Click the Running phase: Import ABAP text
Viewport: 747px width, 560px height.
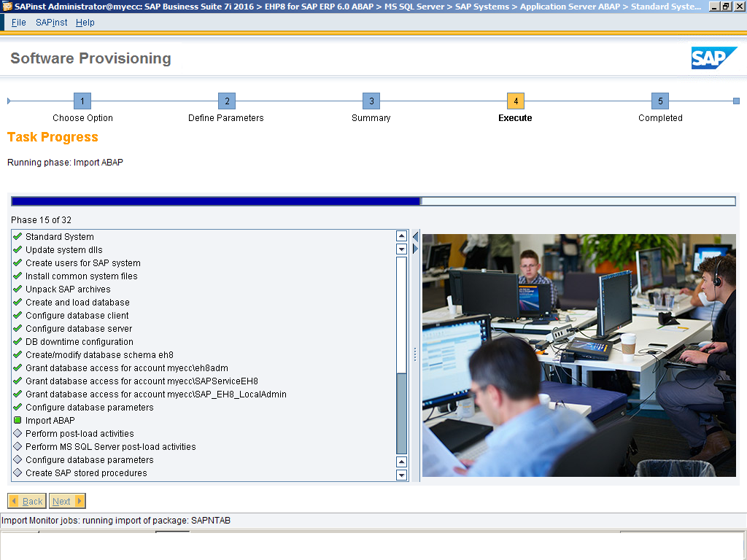point(65,163)
